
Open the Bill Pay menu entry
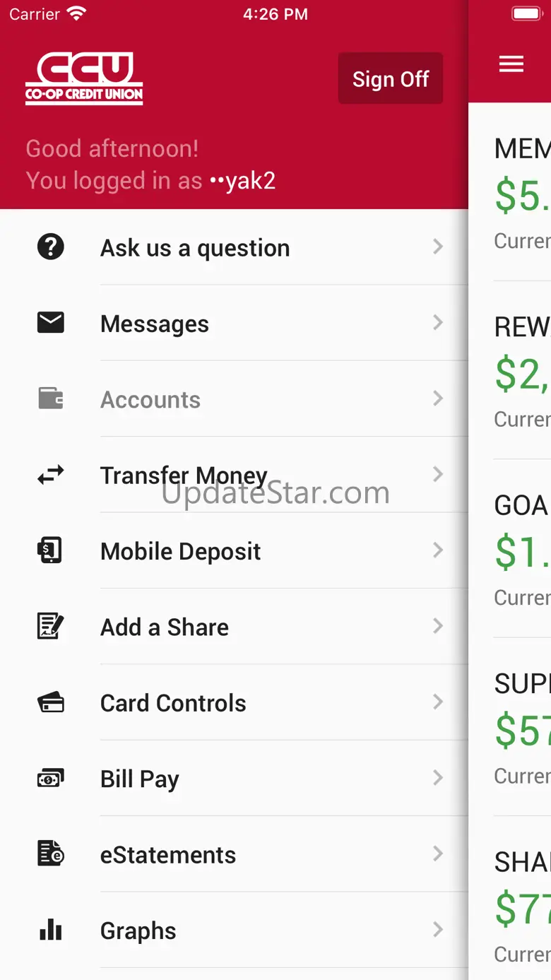coord(140,779)
